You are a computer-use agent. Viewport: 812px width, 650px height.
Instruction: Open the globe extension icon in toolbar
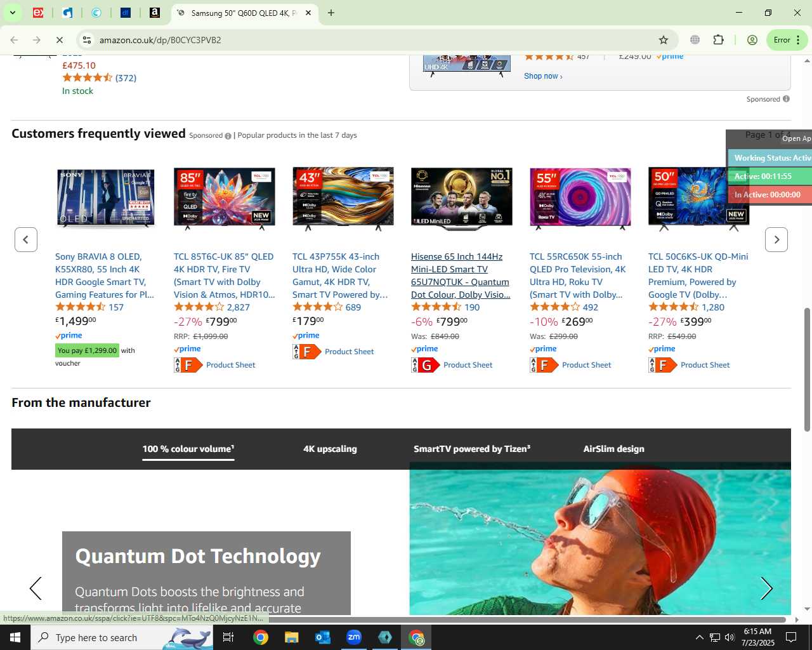(x=695, y=40)
